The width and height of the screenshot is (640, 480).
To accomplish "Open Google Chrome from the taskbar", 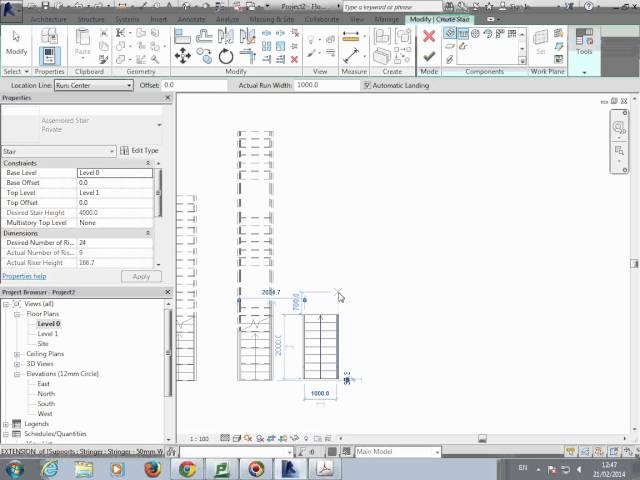I will (187, 468).
